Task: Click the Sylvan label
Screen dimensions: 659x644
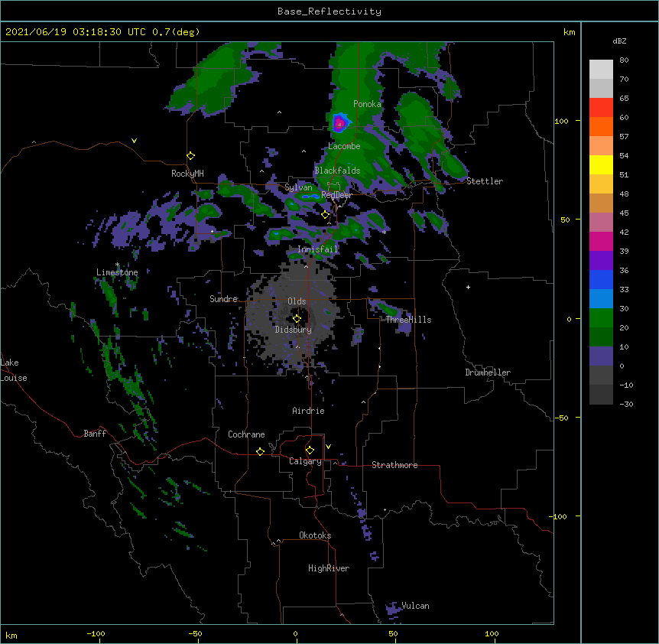Action: [298, 187]
